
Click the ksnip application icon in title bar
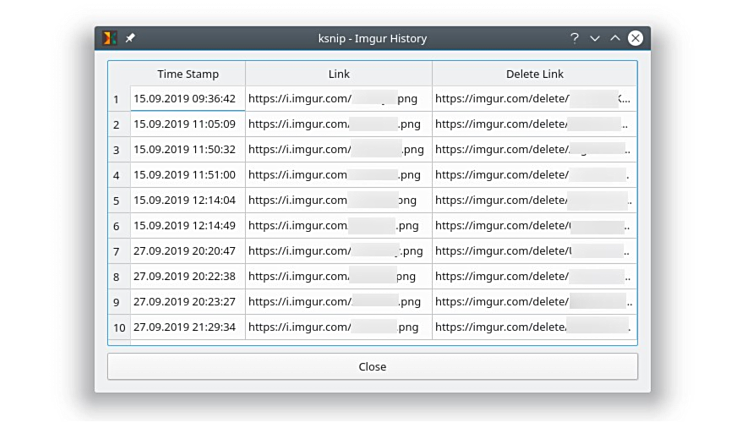click(x=110, y=38)
